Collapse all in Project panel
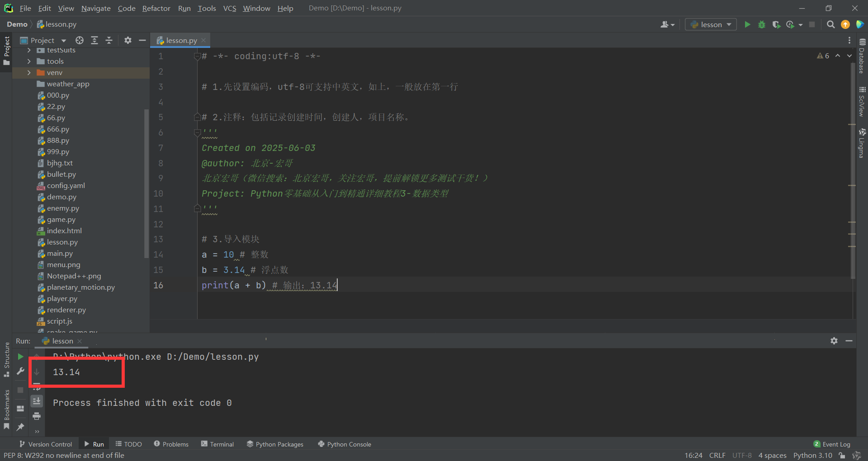 click(x=109, y=40)
